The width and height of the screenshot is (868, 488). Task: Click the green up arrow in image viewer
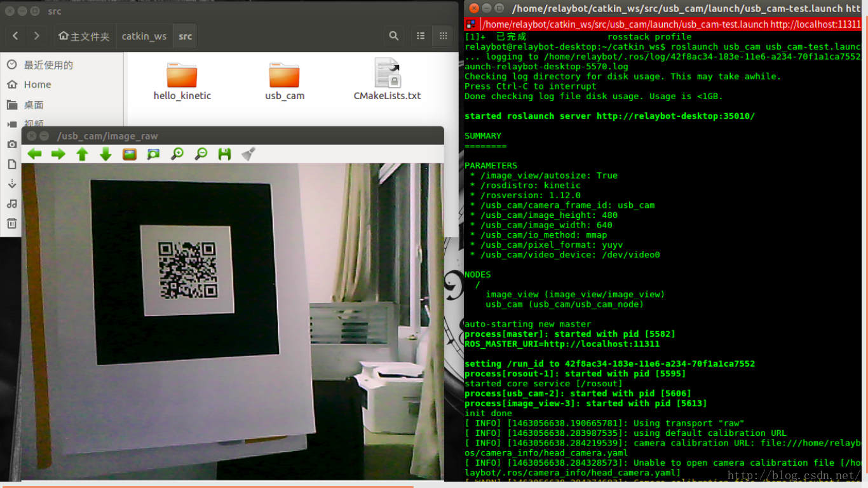point(82,154)
